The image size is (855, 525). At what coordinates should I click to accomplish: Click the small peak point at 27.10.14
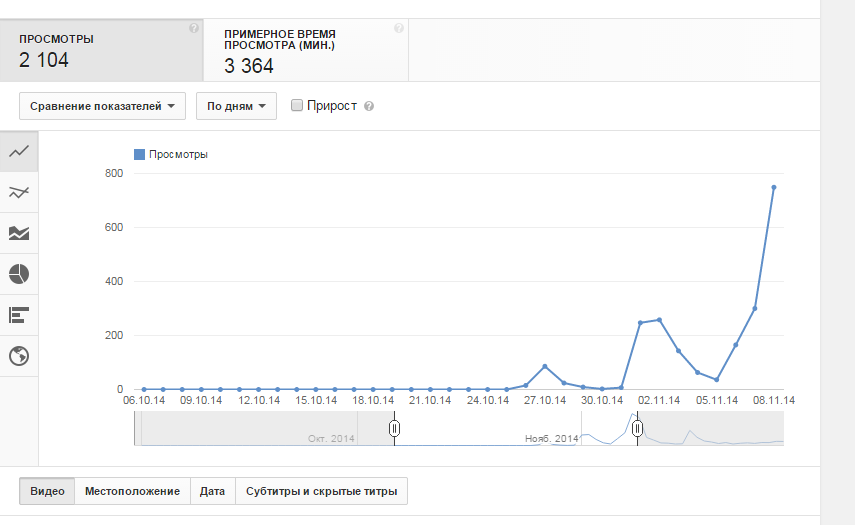tap(545, 366)
